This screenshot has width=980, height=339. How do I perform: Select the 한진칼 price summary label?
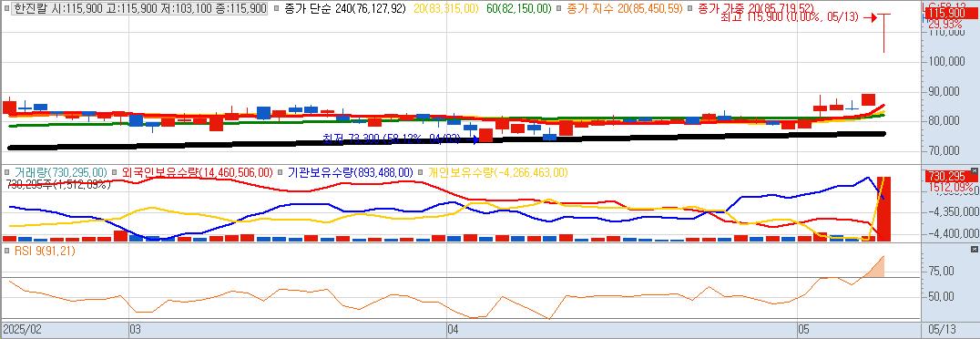tap(140, 9)
